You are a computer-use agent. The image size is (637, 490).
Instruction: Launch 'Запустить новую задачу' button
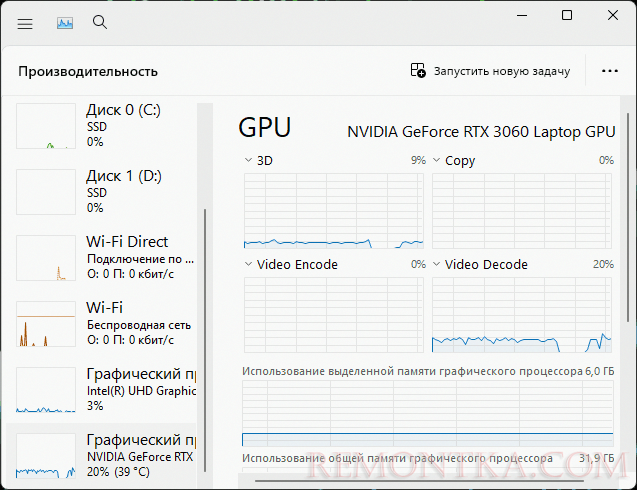pos(490,71)
